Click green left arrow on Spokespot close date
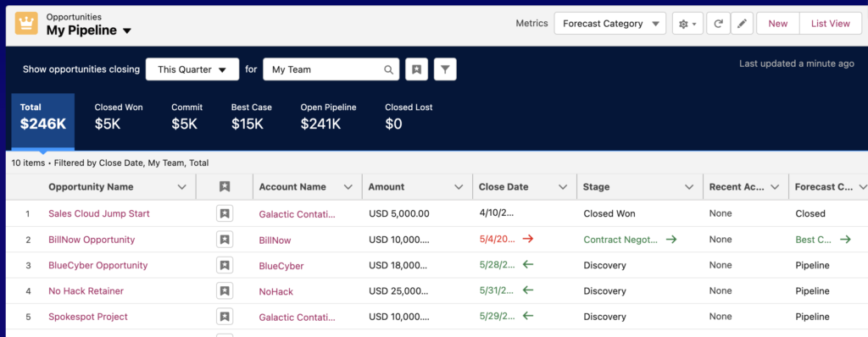This screenshot has width=868, height=337. 527,316
